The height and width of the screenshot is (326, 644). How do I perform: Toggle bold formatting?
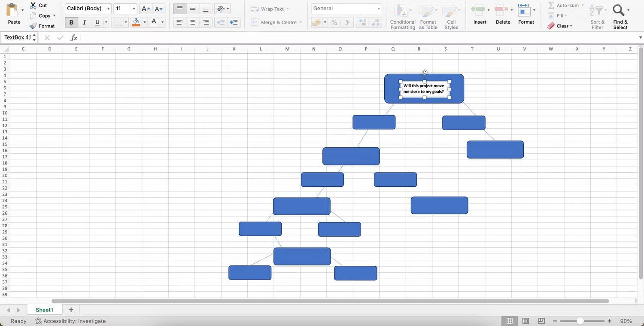point(71,22)
